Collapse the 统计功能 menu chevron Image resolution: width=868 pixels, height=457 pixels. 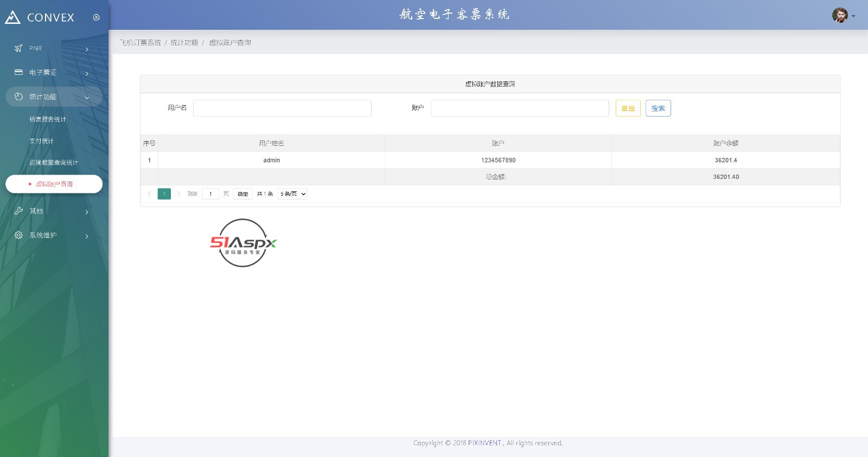87,98
